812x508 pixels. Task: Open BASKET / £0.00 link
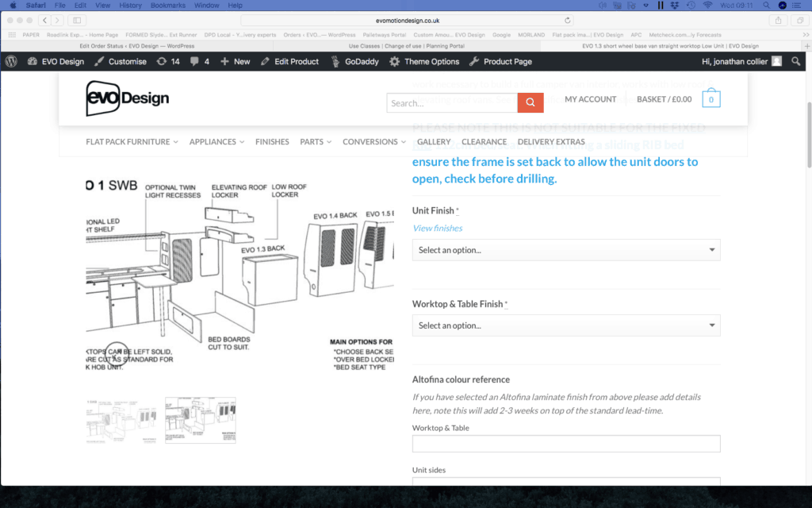click(664, 99)
